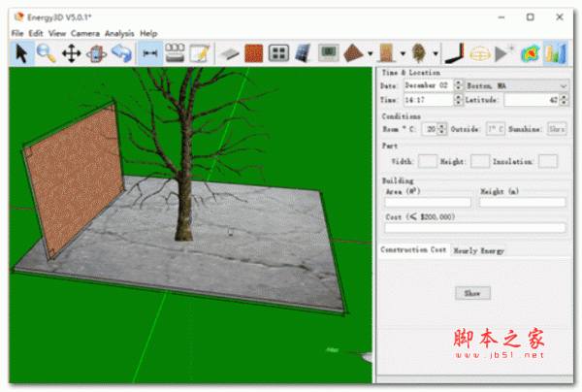Switch to the Hourly Energy tab
The width and height of the screenshot is (582, 392).
tap(480, 250)
